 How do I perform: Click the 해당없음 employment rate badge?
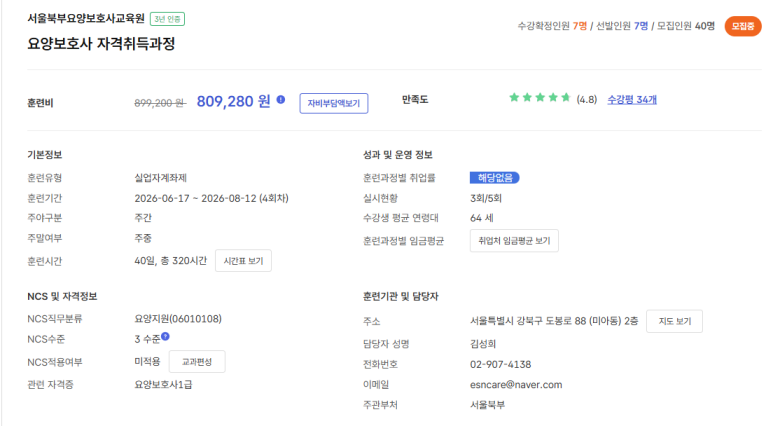coord(494,178)
